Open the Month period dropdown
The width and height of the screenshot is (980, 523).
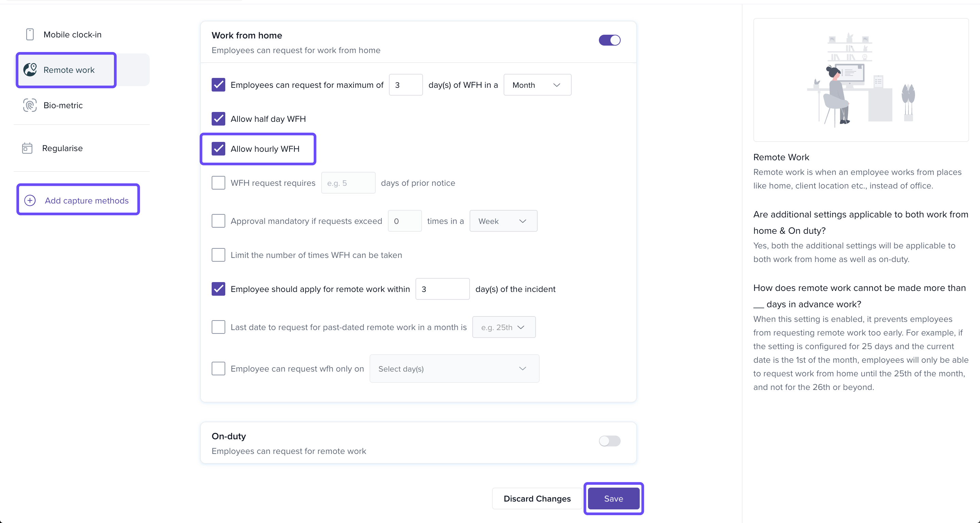pos(537,85)
